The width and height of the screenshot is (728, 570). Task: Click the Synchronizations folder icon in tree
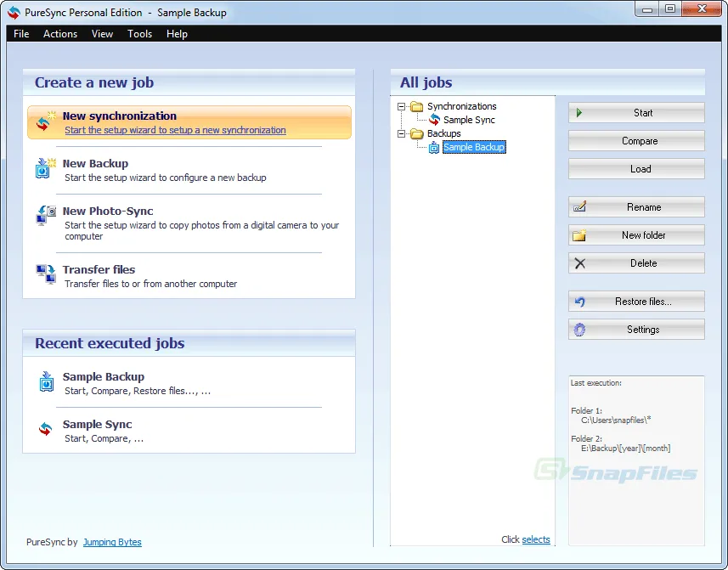(417, 106)
